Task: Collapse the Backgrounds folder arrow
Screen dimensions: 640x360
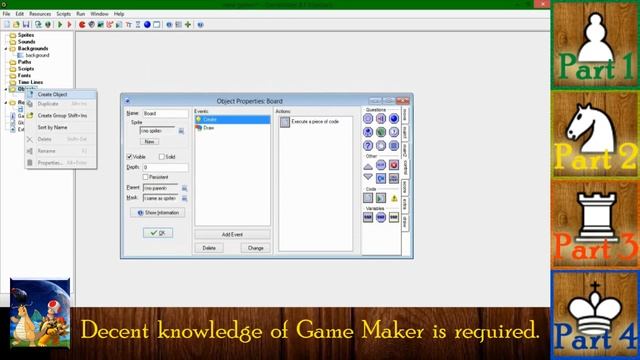Action: [6, 49]
